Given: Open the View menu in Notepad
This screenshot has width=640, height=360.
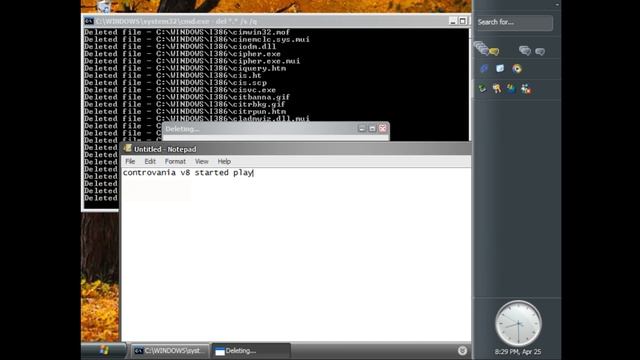Looking at the screenshot, I should point(201,162).
